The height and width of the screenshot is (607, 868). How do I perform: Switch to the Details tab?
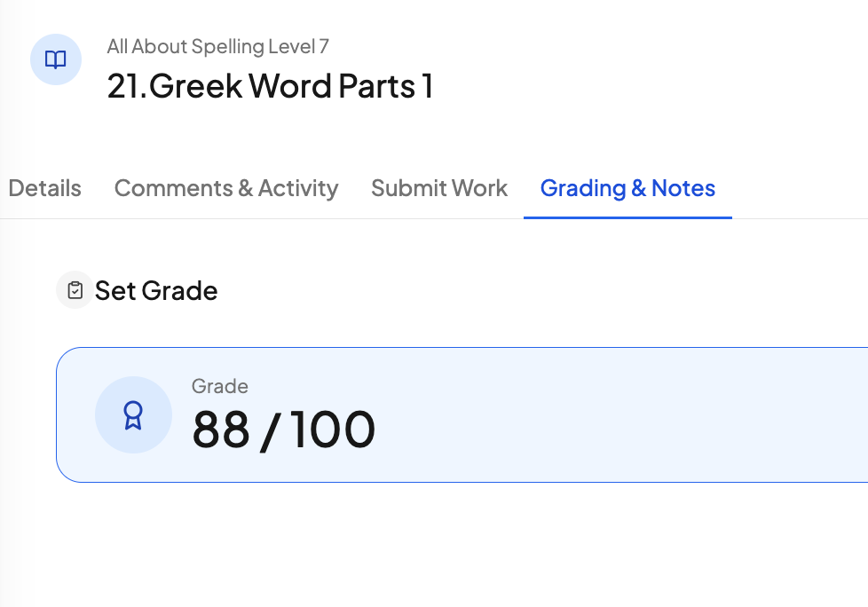pyautogui.click(x=44, y=188)
